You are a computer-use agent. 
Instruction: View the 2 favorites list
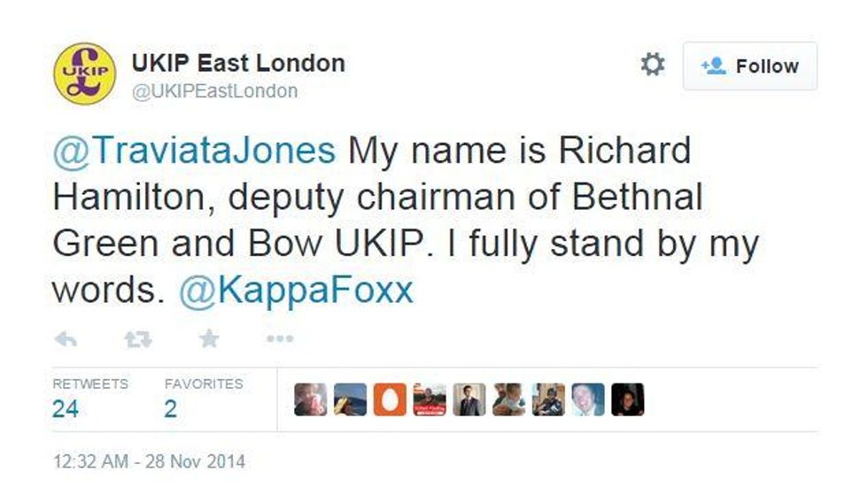[x=171, y=408]
